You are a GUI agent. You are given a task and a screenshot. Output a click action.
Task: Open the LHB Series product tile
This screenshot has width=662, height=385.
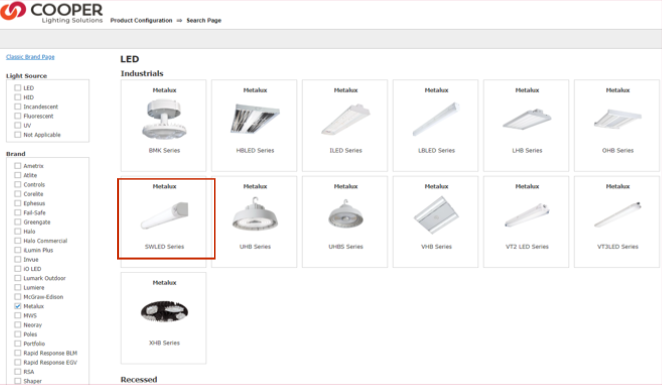526,125
